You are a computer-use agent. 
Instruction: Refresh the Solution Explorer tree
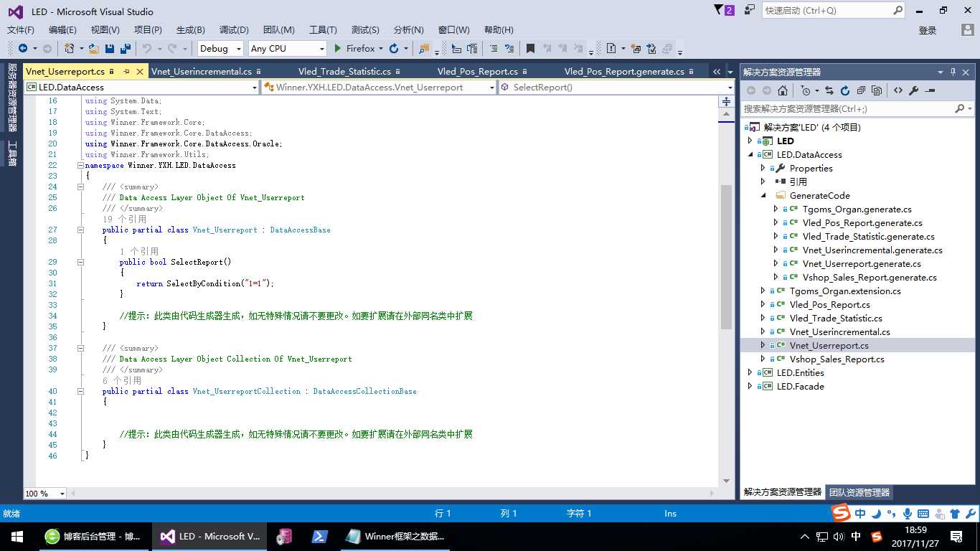coord(845,90)
